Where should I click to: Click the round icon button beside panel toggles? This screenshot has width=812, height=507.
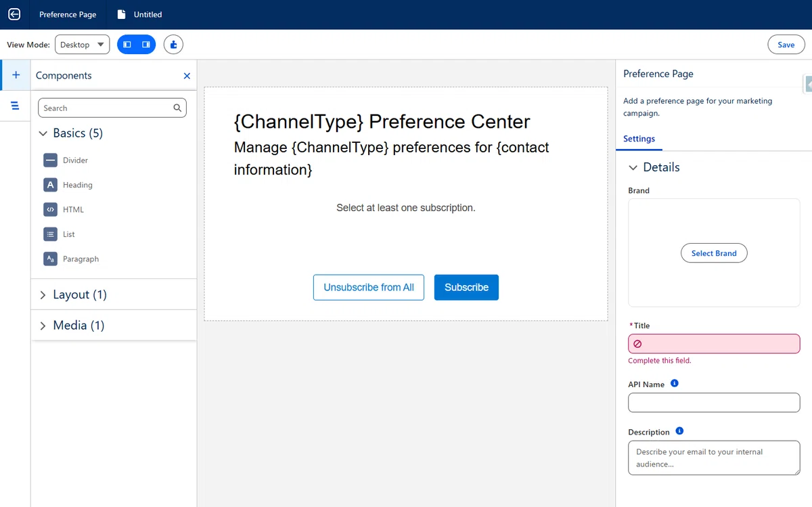(x=173, y=45)
